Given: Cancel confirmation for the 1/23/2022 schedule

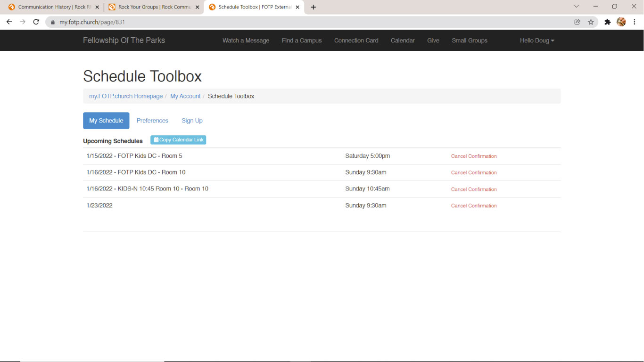Looking at the screenshot, I should tap(474, 206).
